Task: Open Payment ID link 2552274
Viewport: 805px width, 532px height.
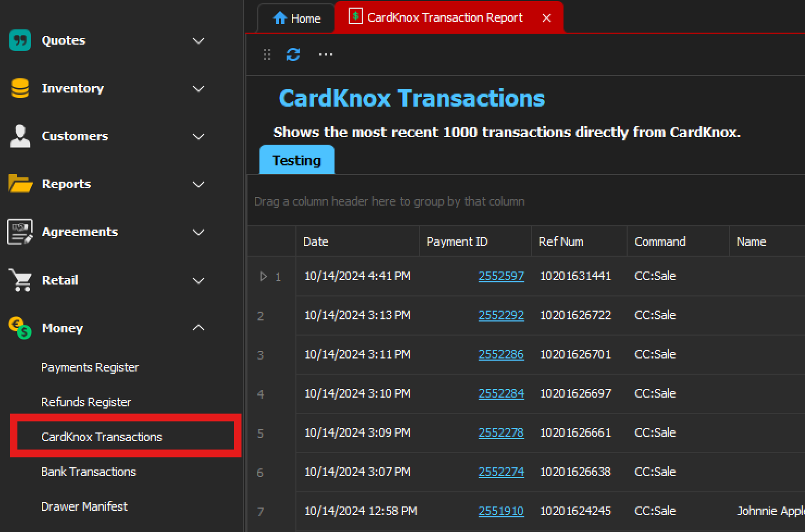Action: [501, 472]
